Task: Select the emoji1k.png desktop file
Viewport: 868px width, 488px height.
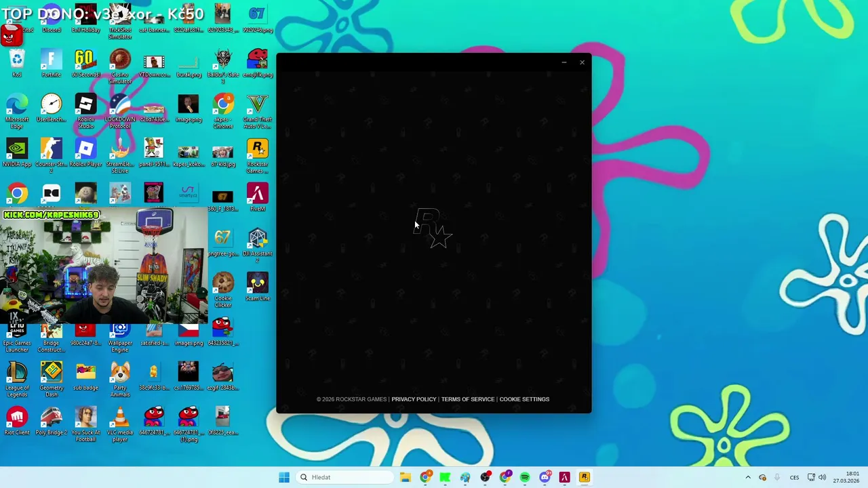Action: (x=258, y=63)
